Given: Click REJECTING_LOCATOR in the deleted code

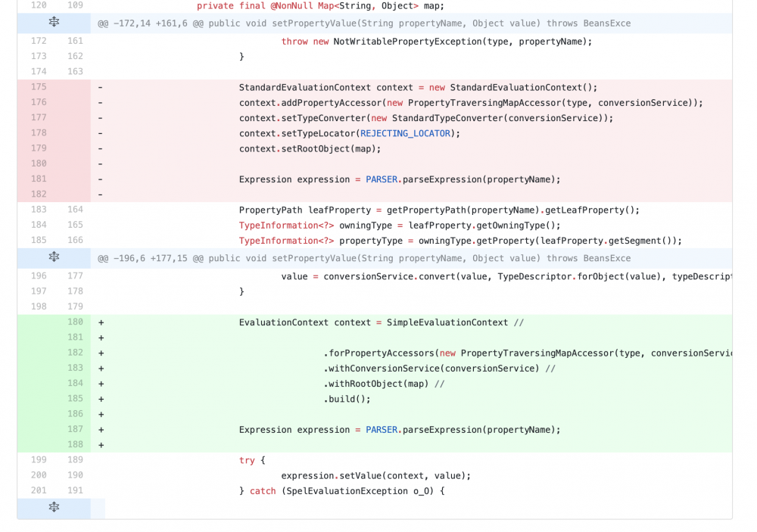Looking at the screenshot, I should [x=407, y=133].
